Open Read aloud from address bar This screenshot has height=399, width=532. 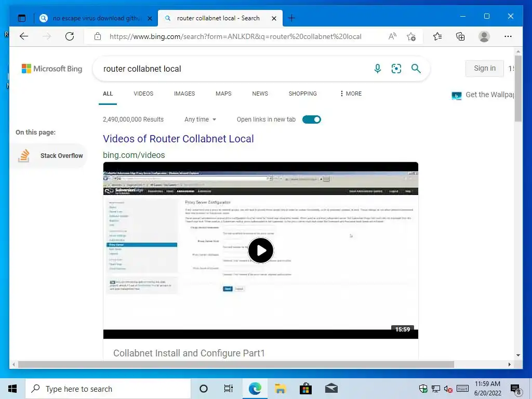(392, 36)
